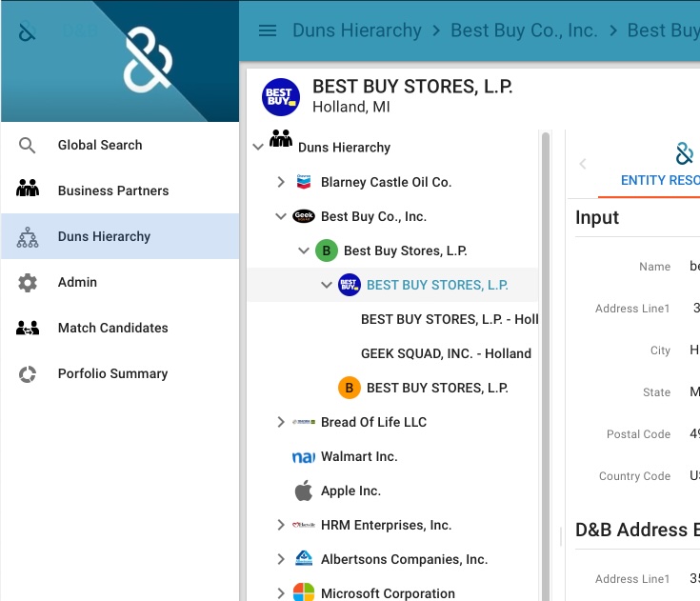Click the Bread Of Life LLC logo

(304, 422)
